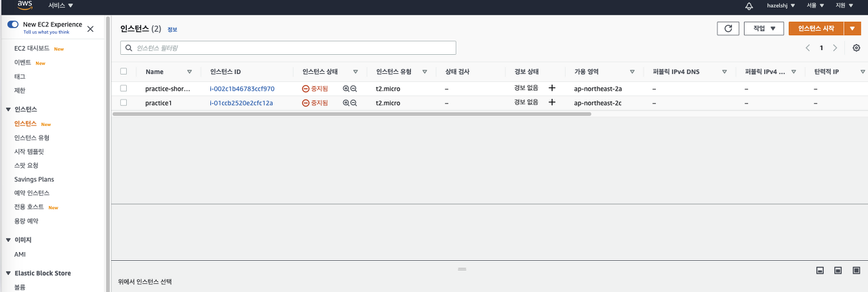This screenshot has width=868, height=292.
Task: Minimize the details panel layout icon
Action: (x=820, y=270)
